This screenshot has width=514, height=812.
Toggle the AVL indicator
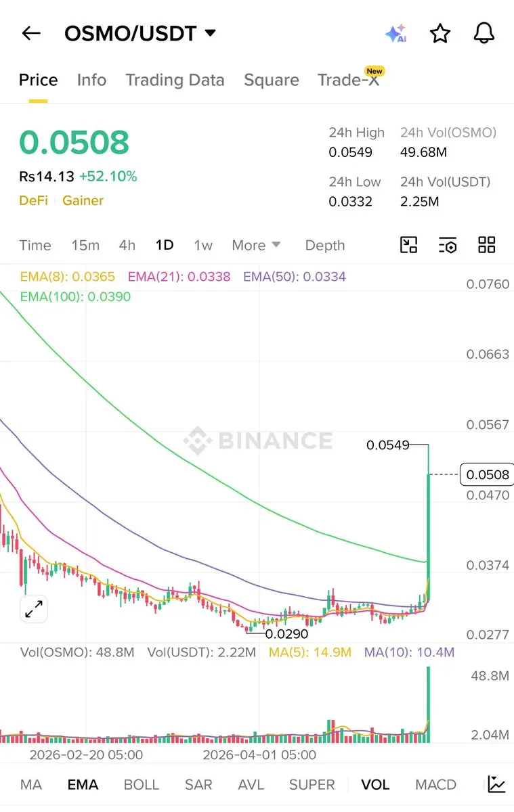[251, 784]
